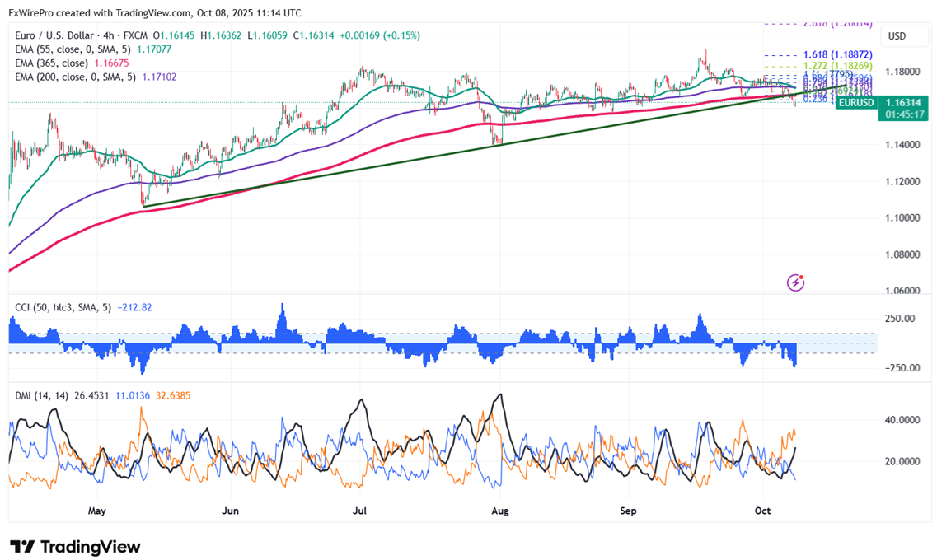Click the Oct label on time axis
The width and height of the screenshot is (937, 560).
click(x=762, y=511)
